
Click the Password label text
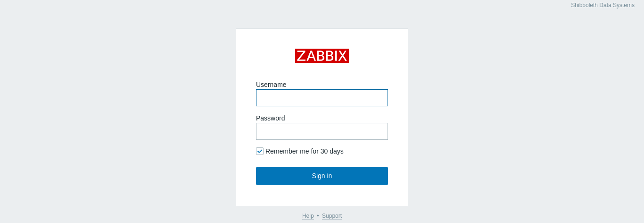click(270, 118)
